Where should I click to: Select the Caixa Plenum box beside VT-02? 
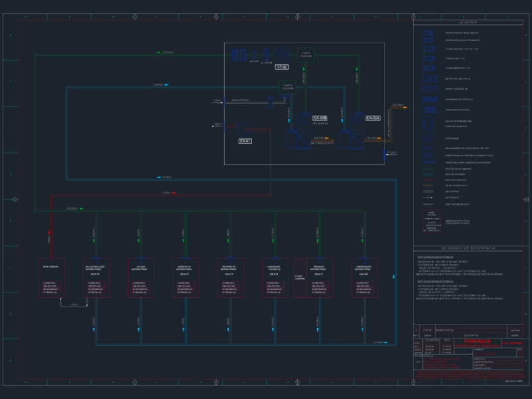click(306, 55)
